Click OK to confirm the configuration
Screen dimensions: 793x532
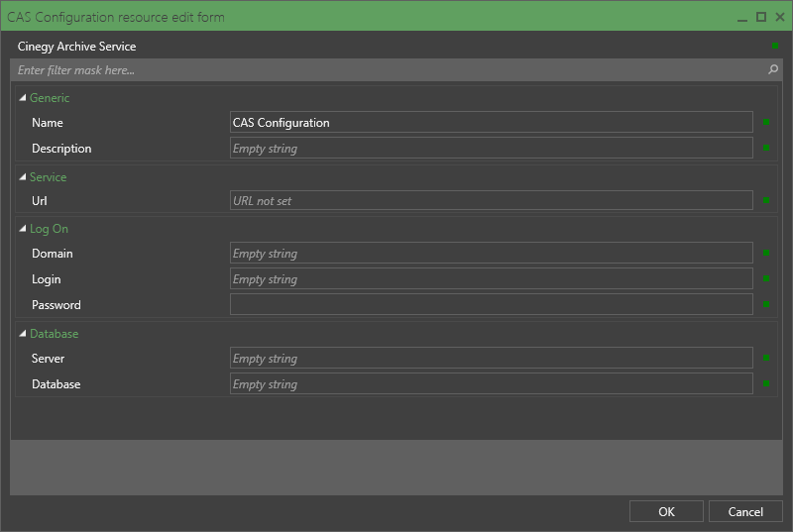[666, 511]
